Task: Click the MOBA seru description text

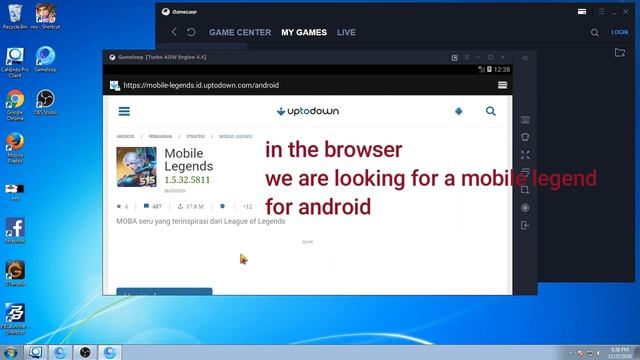Action: coord(200,221)
